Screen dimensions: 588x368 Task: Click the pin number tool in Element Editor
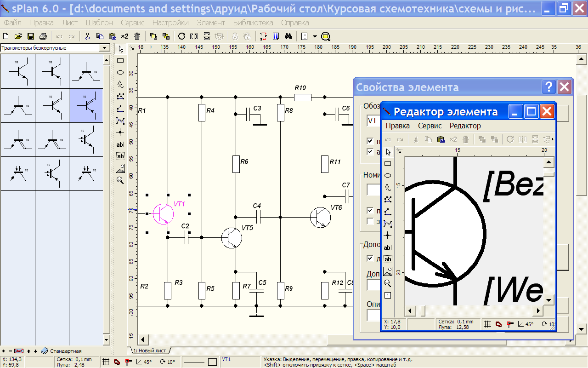388,295
